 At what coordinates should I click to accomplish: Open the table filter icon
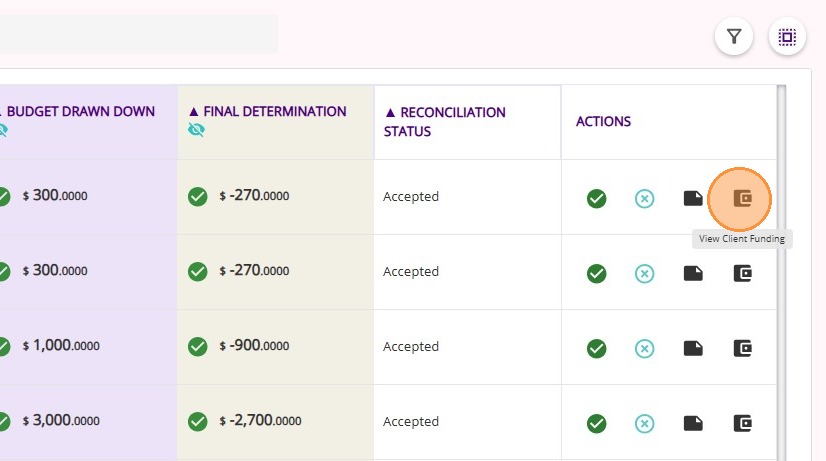(x=734, y=37)
